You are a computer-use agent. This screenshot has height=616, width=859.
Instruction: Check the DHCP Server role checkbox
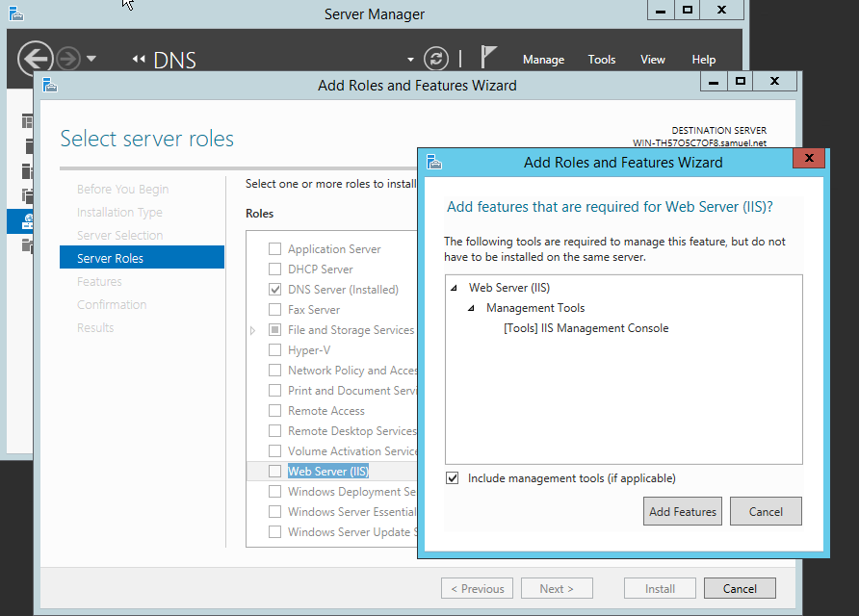(274, 269)
